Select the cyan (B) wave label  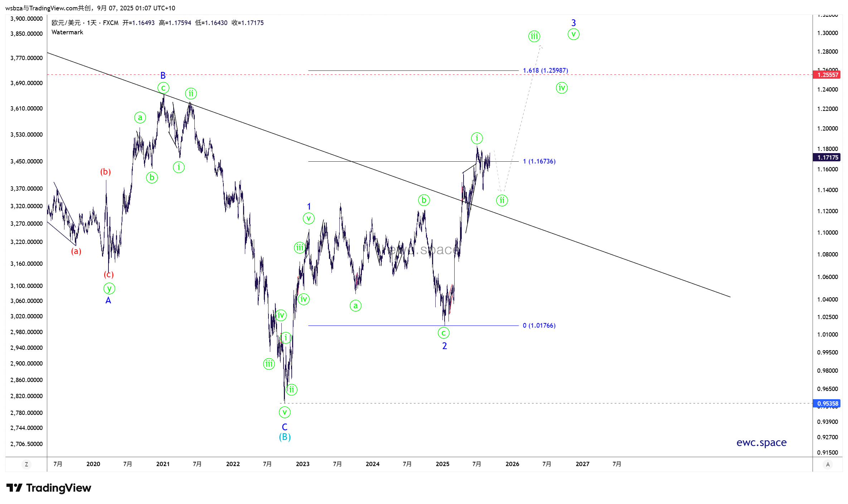(x=285, y=437)
